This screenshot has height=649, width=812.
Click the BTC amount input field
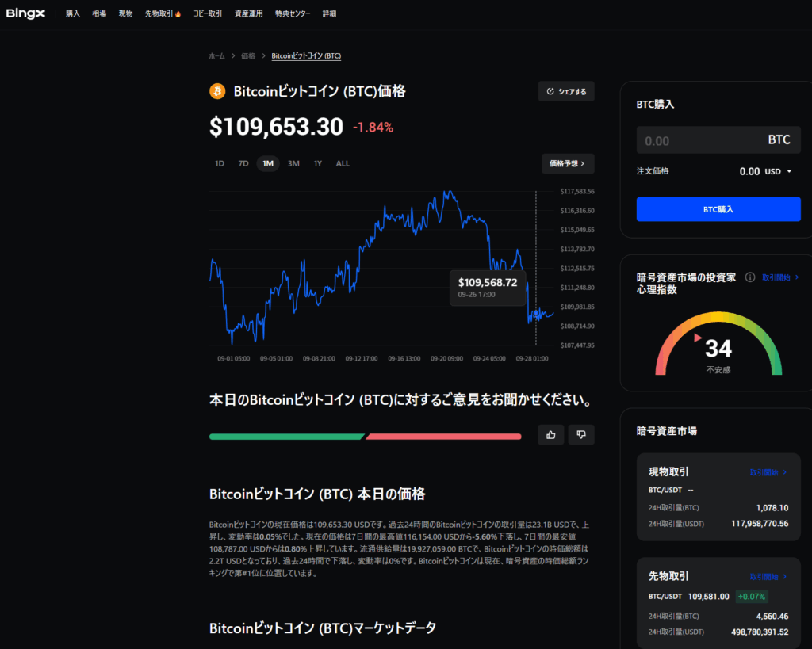[x=698, y=140]
